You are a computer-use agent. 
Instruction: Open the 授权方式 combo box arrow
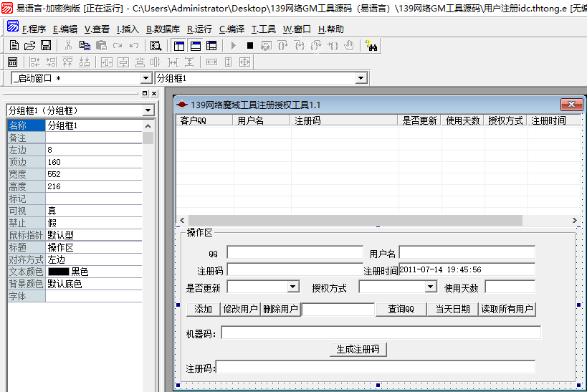tap(431, 287)
